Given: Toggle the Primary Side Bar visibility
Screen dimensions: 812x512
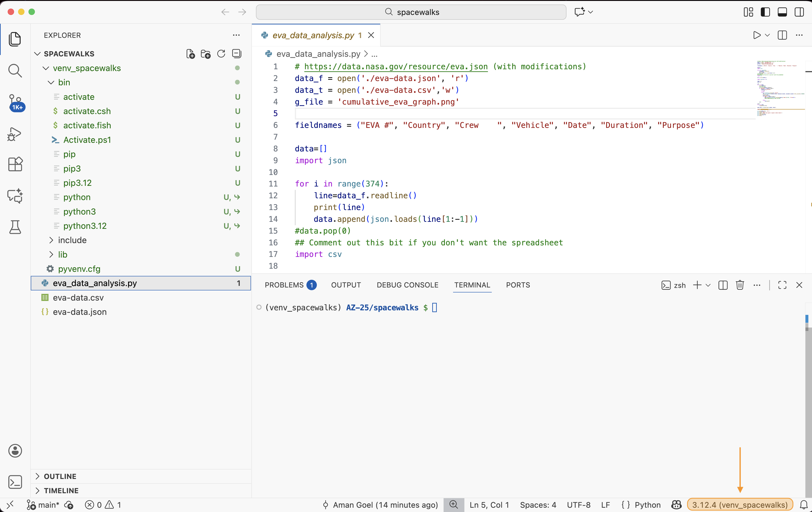Looking at the screenshot, I should [765, 12].
